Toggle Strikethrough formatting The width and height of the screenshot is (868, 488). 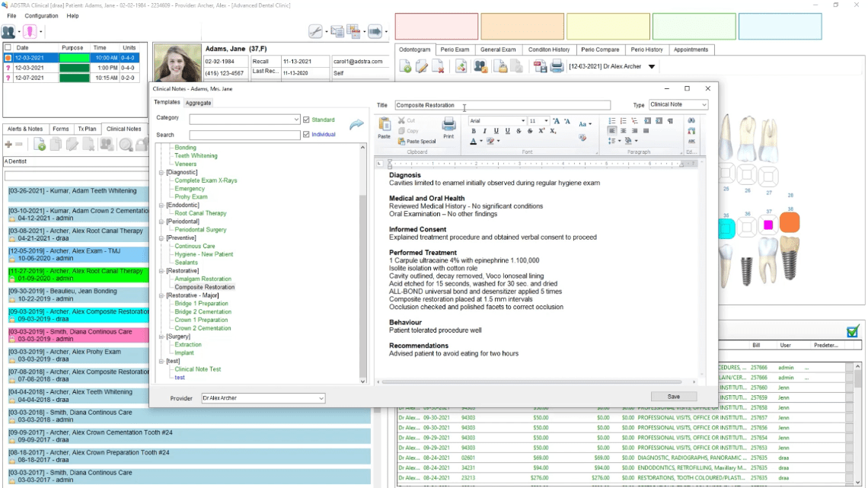pyautogui.click(x=519, y=131)
